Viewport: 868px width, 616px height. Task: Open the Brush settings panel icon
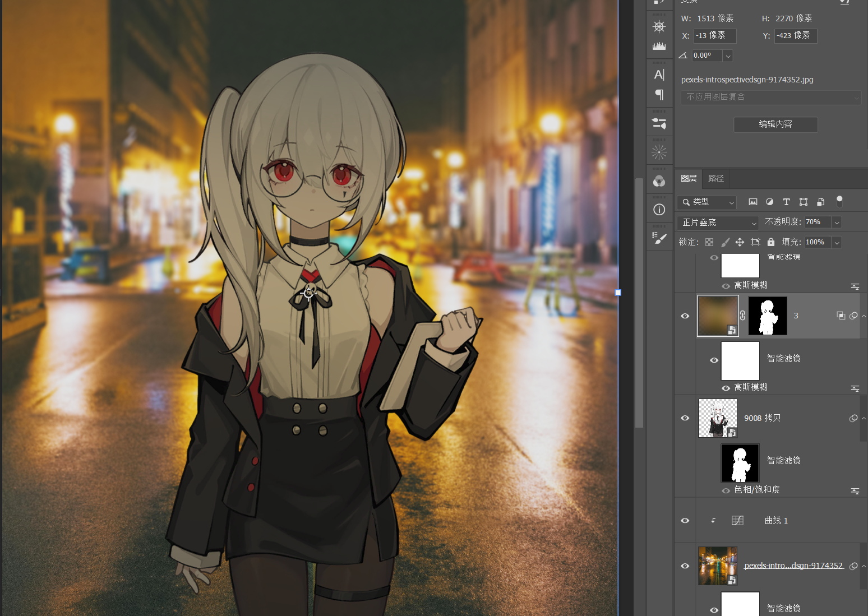point(659,238)
